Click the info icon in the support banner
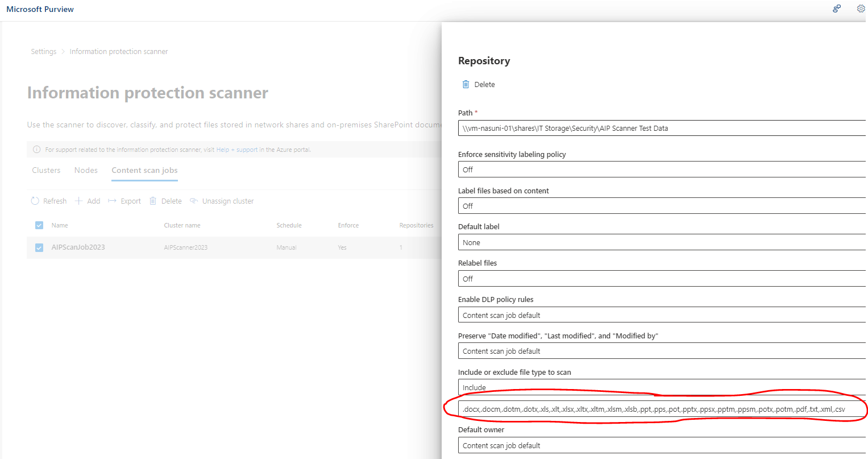 pyautogui.click(x=36, y=149)
